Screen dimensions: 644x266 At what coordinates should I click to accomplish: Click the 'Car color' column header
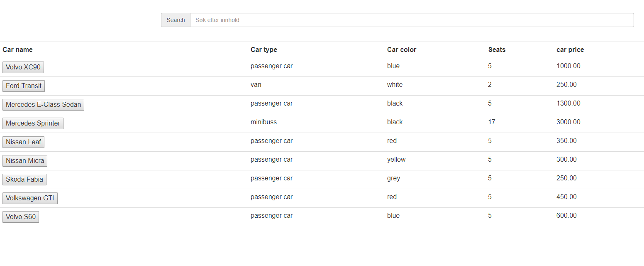point(402,49)
